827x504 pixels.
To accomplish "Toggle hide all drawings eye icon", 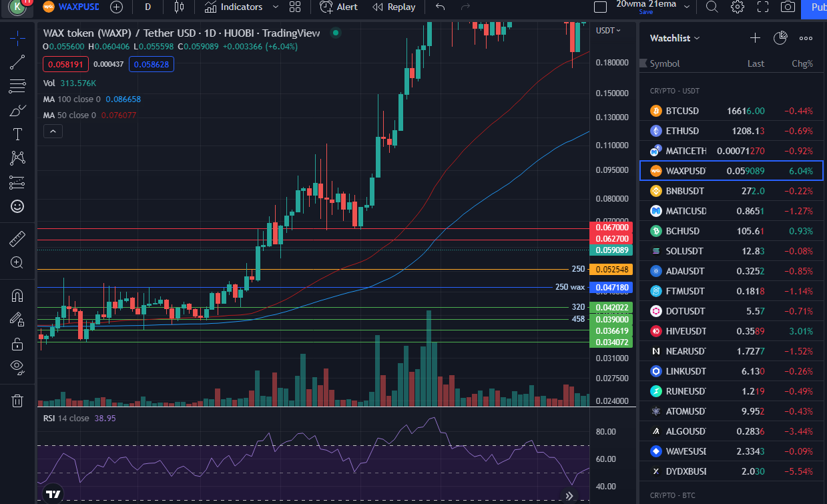I will [x=17, y=367].
